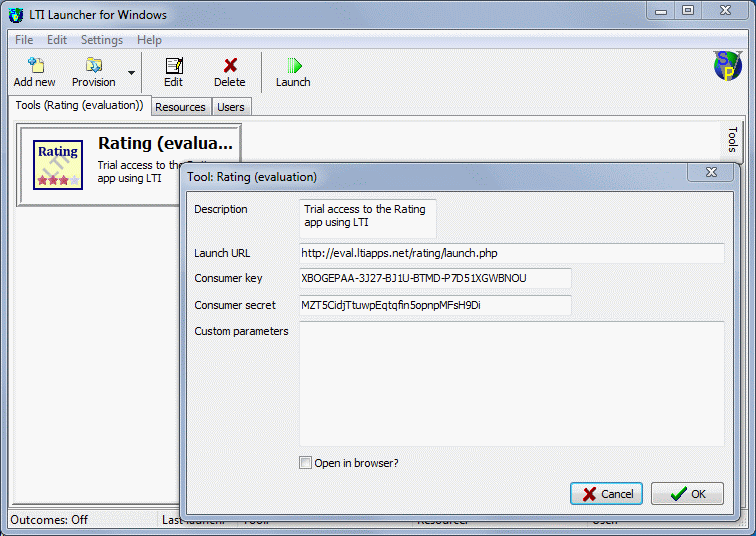Screen dimensions: 756x536
Task: Click the Add new toolbar icon
Action: coord(36,65)
